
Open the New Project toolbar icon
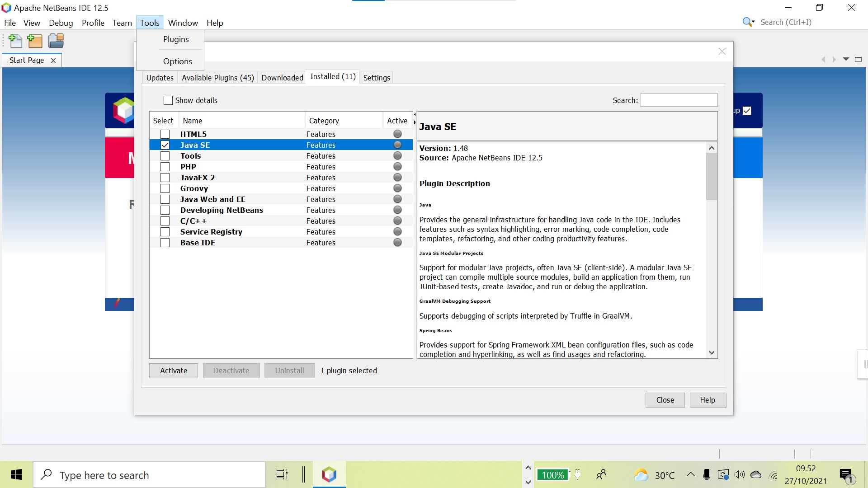click(x=35, y=41)
